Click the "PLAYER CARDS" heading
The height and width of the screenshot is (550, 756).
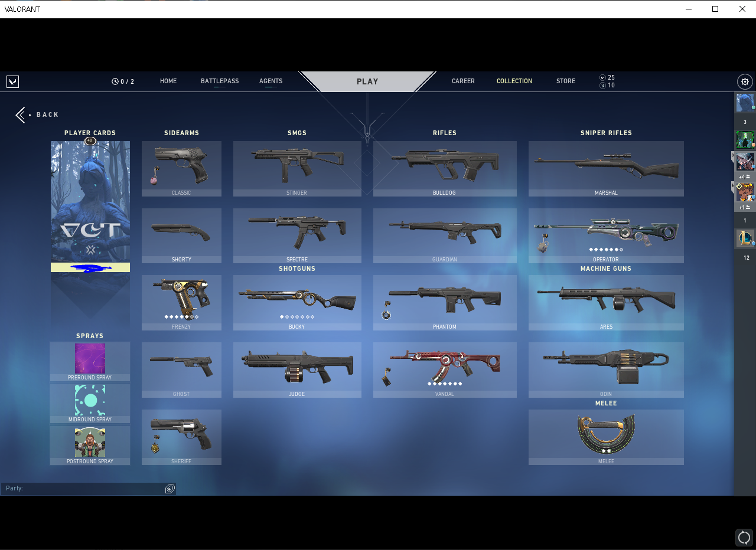pos(90,133)
